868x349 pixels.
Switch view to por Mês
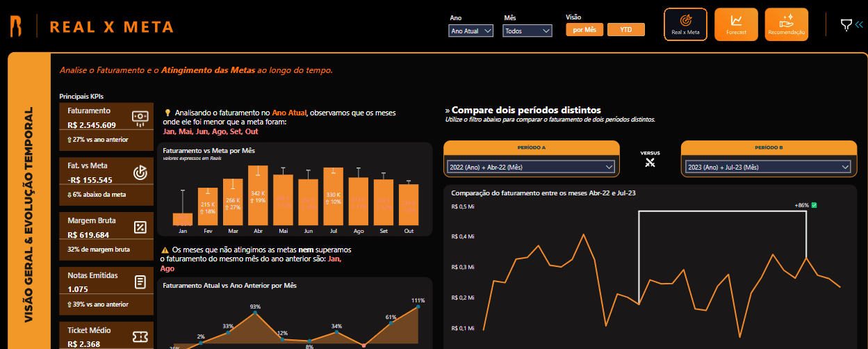pos(584,30)
